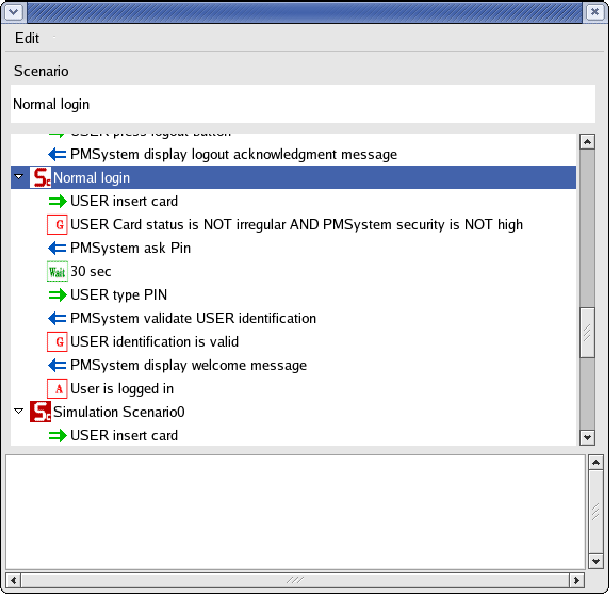
Task: Open the window menu in the title bar
Action: (x=14, y=12)
